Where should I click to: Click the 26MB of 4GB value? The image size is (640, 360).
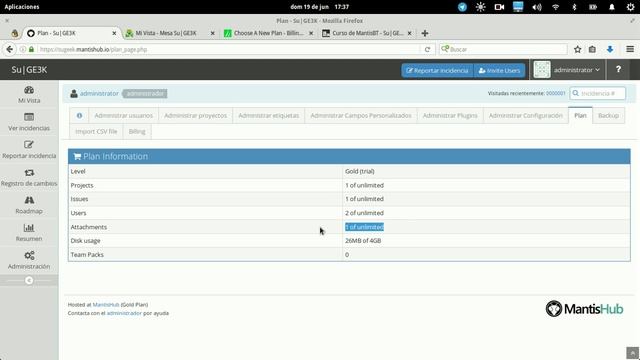point(363,241)
